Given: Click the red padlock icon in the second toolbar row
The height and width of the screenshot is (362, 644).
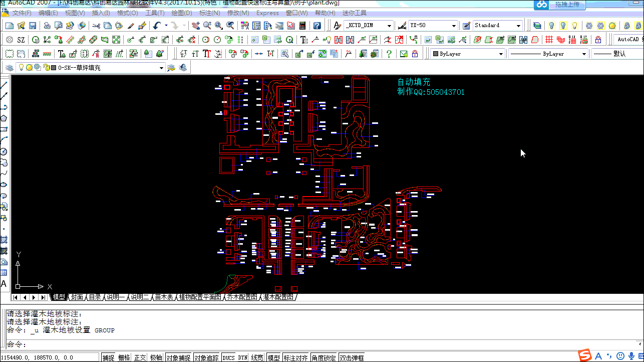Looking at the screenshot, I should (598, 40).
